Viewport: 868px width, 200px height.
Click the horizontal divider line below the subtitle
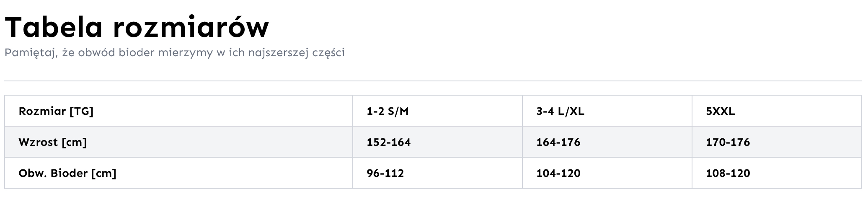point(433,81)
